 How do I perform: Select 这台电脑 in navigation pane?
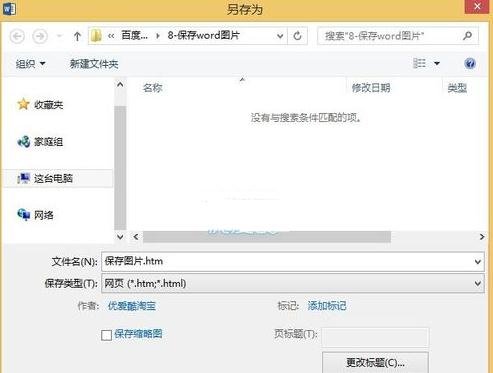53,178
